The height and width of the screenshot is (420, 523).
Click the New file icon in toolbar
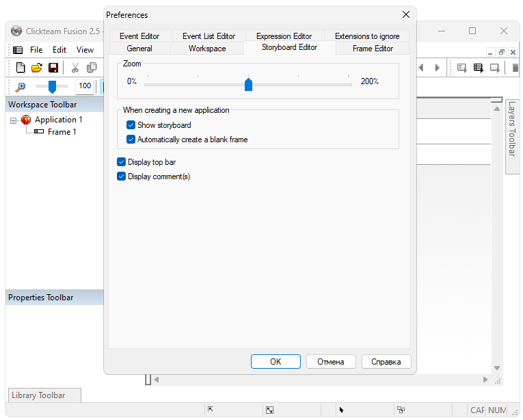point(21,68)
